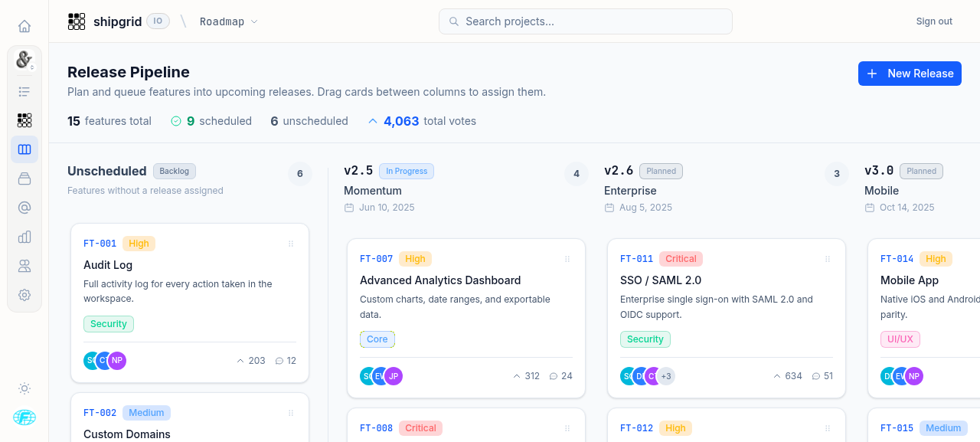980x442 pixels.
Task: Click the drag handle on SSO / SAML 2.0 card
Action: click(828, 259)
